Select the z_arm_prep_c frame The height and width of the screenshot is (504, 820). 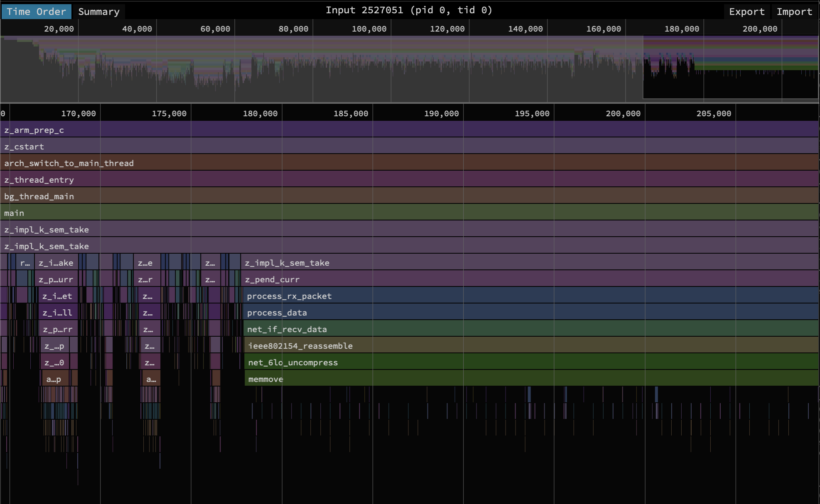[249, 130]
